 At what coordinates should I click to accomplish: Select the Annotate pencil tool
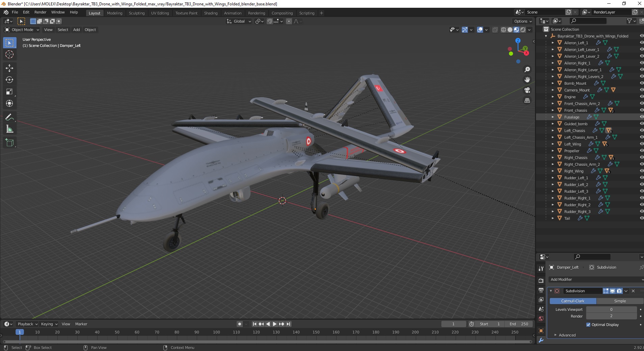point(9,117)
